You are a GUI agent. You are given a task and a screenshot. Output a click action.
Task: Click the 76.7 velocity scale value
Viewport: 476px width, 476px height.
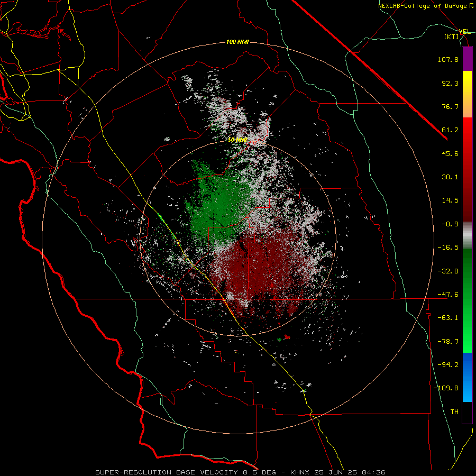450,106
